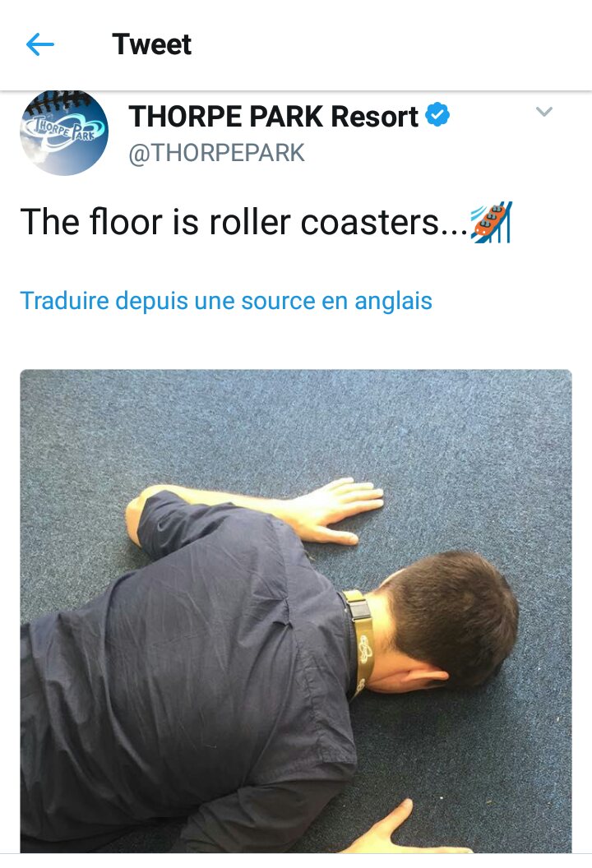Tap the roller coaster emoji

pyautogui.click(x=492, y=223)
